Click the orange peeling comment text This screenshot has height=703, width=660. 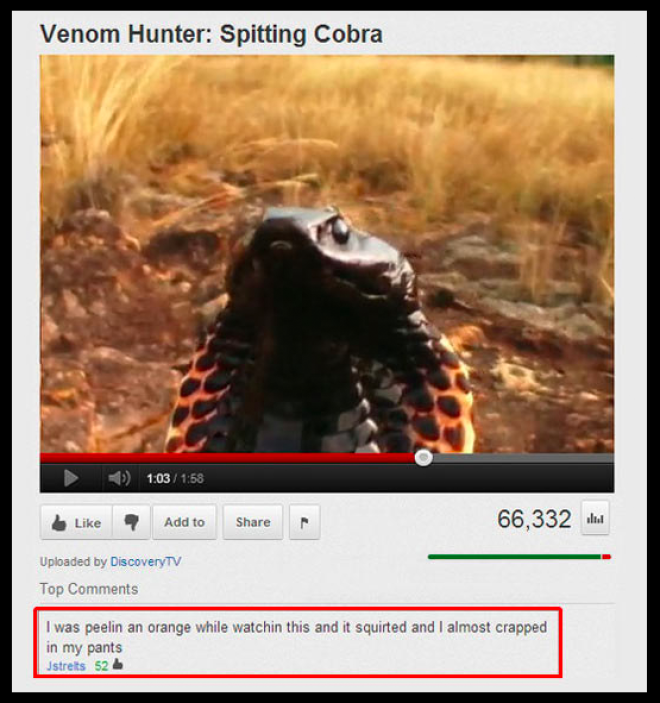pyautogui.click(x=296, y=637)
